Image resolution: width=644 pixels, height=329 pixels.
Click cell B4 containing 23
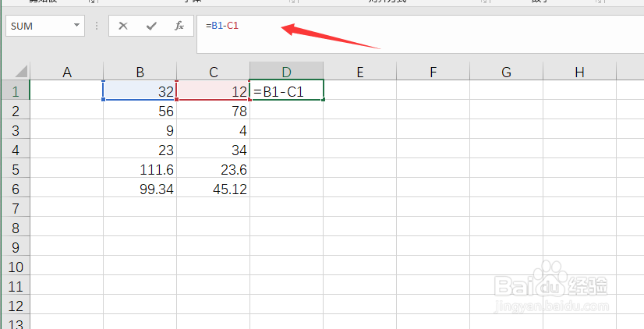(x=140, y=149)
